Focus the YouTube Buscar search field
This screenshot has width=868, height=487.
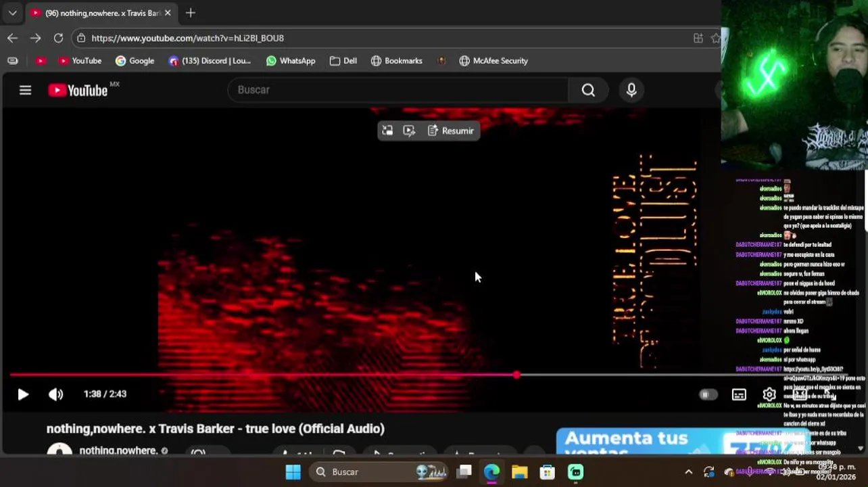pos(399,90)
